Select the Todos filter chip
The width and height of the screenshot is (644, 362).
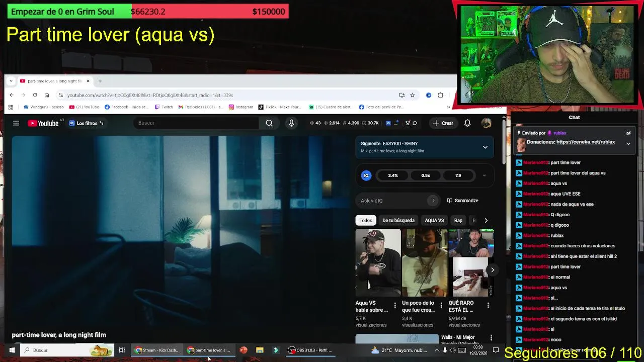click(366, 220)
